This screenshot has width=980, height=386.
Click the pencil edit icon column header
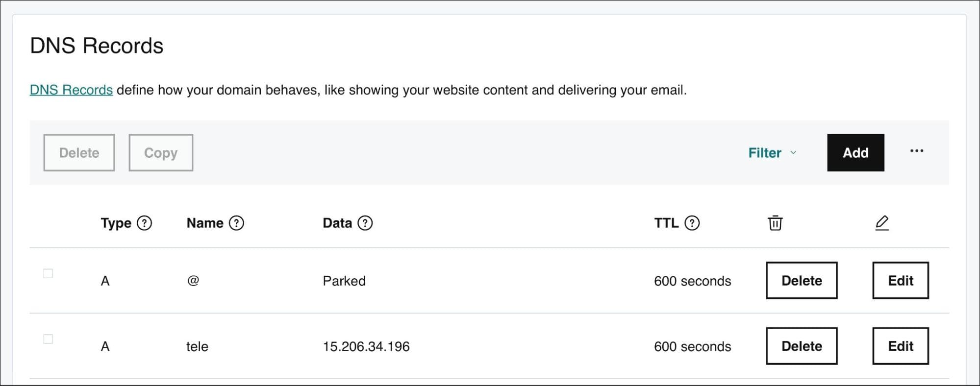point(882,223)
